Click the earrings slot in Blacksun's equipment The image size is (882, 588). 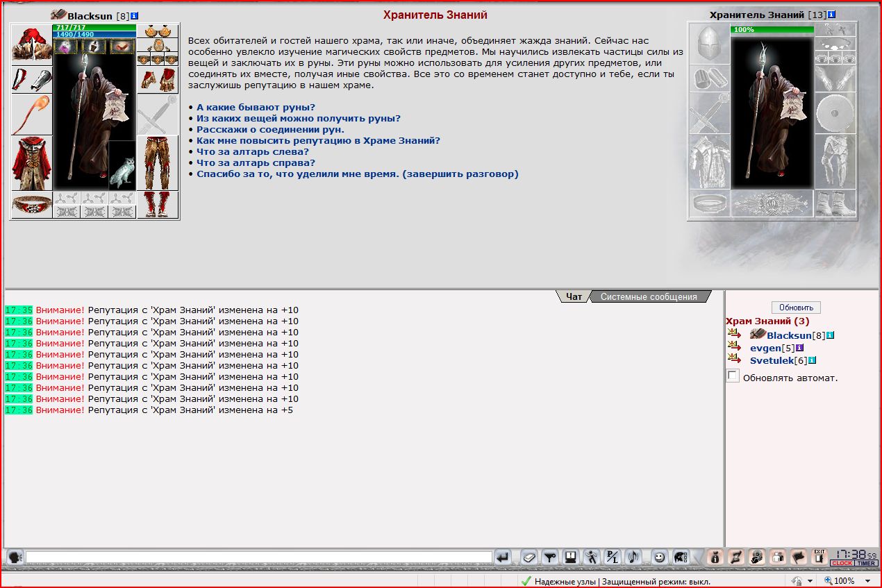pyautogui.click(x=158, y=31)
